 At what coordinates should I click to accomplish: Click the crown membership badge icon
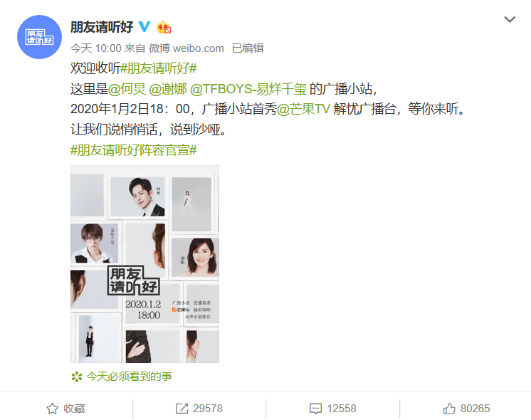pos(164,28)
